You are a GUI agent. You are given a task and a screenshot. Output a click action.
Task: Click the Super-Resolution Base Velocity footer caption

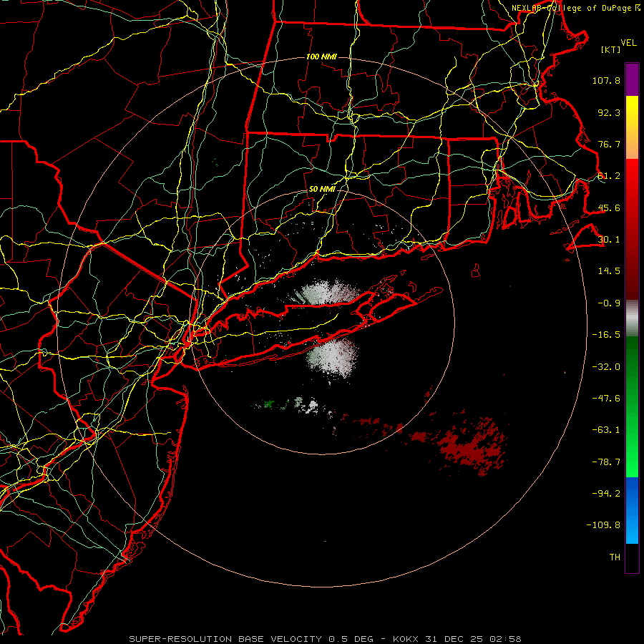[x=326, y=639]
